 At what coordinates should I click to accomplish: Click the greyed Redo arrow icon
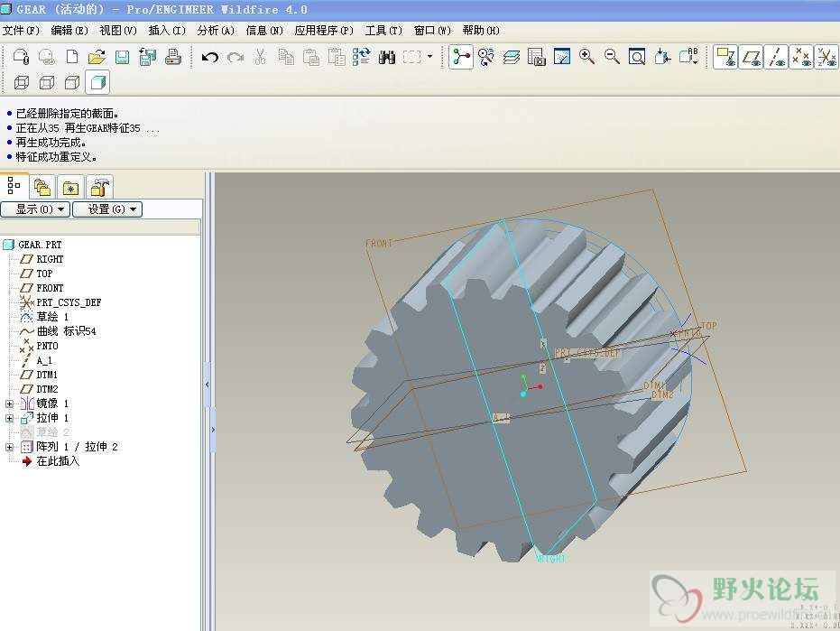(x=235, y=56)
